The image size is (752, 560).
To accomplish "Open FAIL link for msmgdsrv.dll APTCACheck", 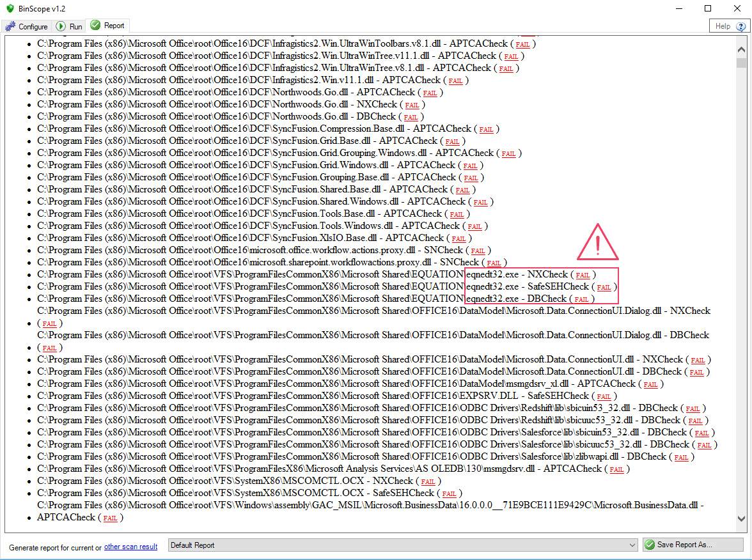I will [x=616, y=469].
